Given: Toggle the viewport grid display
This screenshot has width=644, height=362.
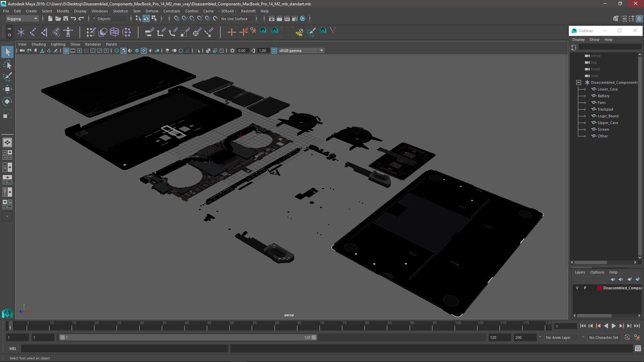Looking at the screenshot, I should click(x=66, y=51).
